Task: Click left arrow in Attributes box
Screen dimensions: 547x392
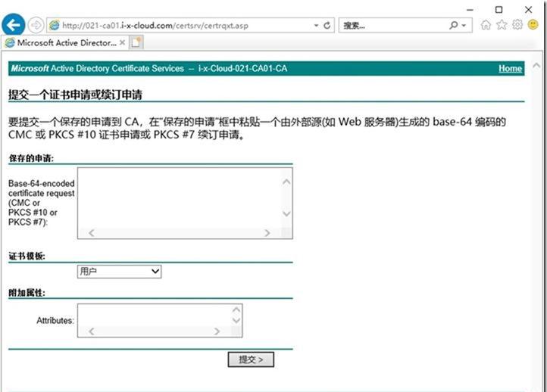Action: [x=92, y=331]
